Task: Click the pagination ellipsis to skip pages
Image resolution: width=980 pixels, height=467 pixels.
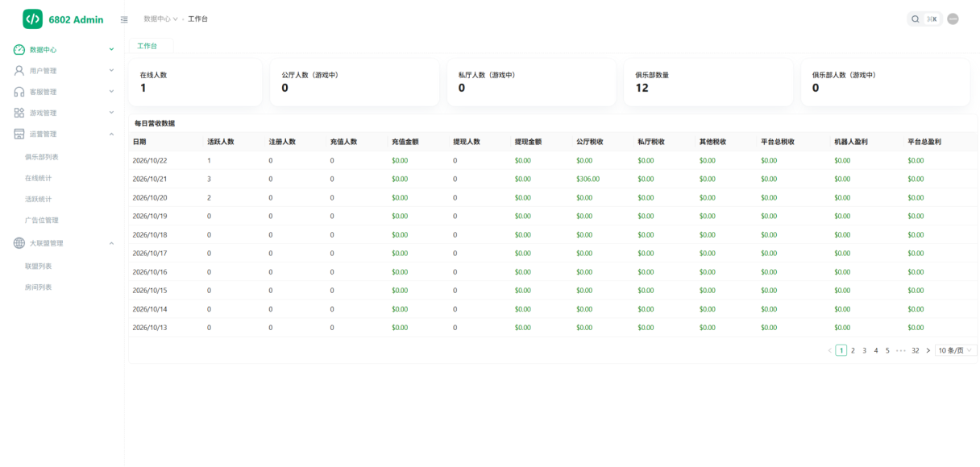Action: 901,351
